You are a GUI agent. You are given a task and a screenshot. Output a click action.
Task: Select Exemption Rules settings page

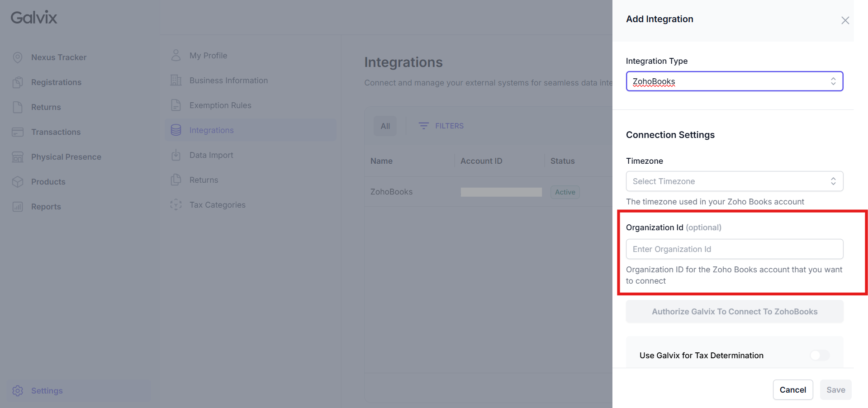tap(220, 105)
